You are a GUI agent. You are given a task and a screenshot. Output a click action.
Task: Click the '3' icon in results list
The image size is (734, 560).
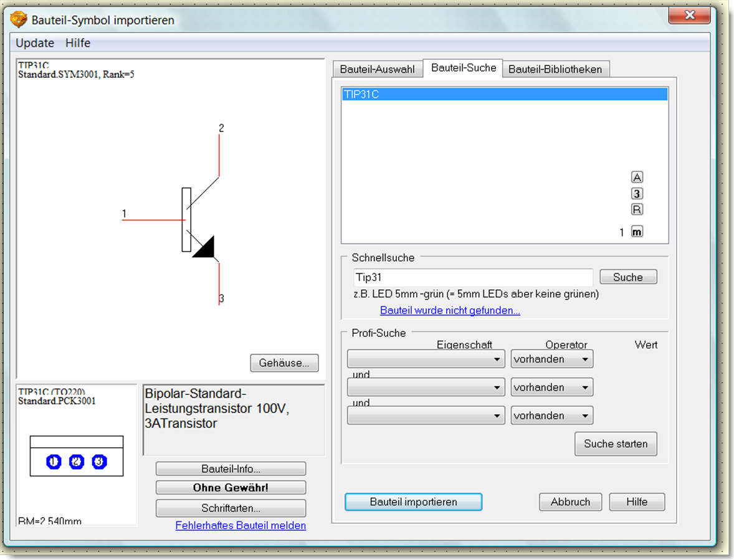tap(637, 194)
